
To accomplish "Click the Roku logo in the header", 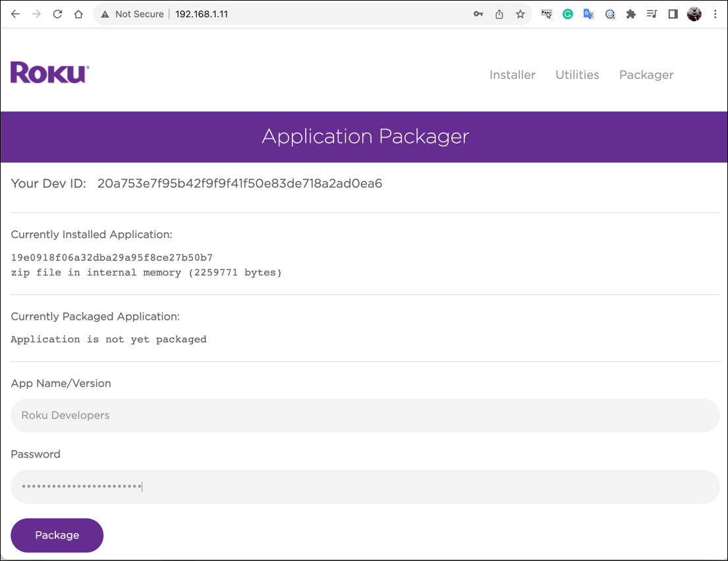I will point(49,73).
